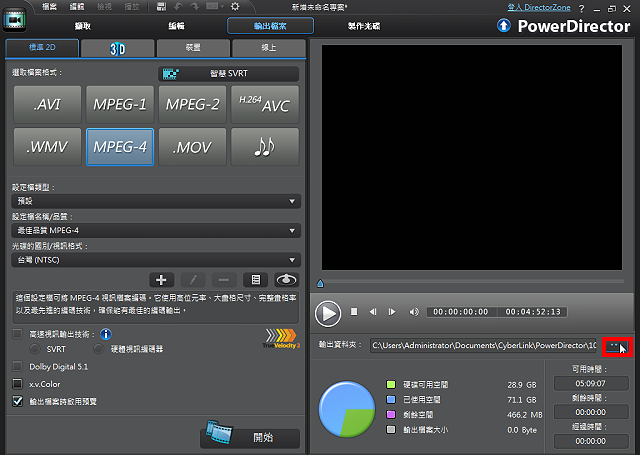This screenshot has width=640, height=455.
Task: Click the preview timeline position marker
Action: click(320, 283)
